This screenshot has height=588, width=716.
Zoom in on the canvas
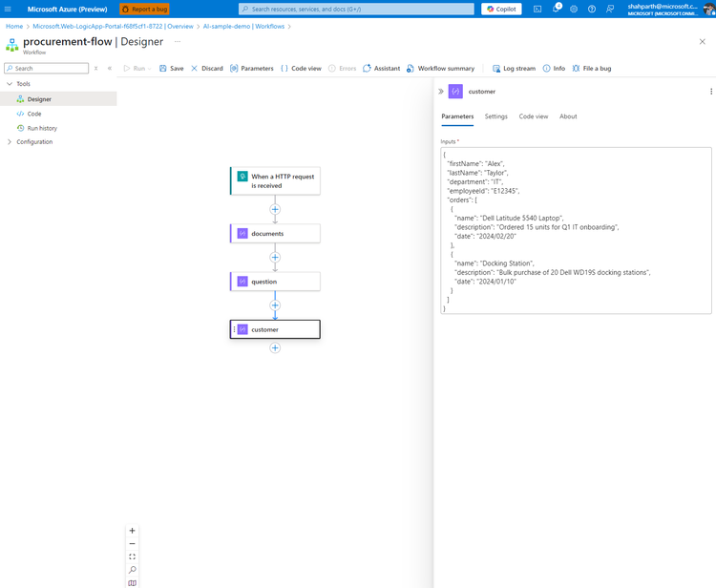(x=132, y=531)
